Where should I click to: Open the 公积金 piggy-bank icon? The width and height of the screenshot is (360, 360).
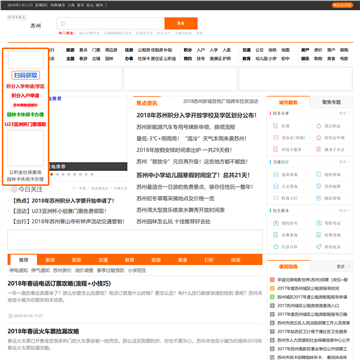point(318,126)
